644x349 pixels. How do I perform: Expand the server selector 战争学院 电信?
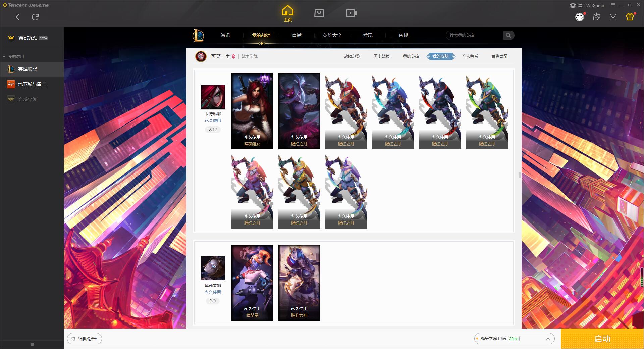(x=514, y=339)
